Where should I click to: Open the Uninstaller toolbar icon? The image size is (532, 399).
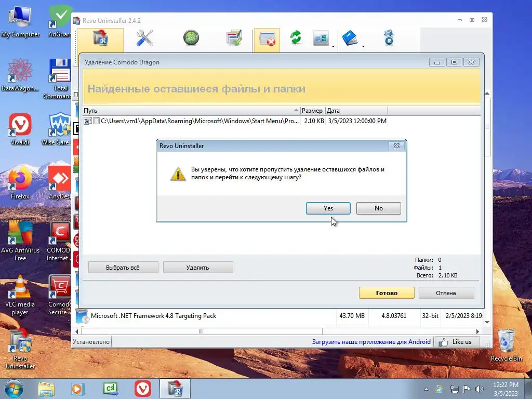(100, 38)
